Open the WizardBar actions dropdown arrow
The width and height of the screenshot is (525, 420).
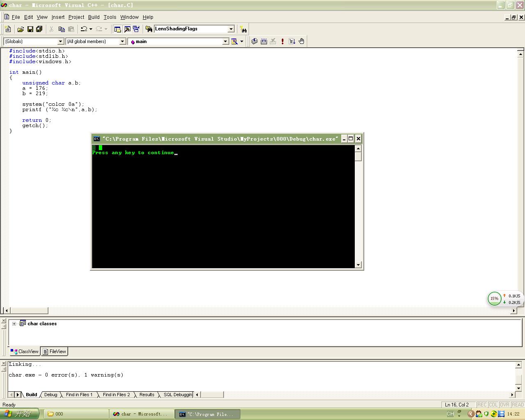click(x=242, y=41)
